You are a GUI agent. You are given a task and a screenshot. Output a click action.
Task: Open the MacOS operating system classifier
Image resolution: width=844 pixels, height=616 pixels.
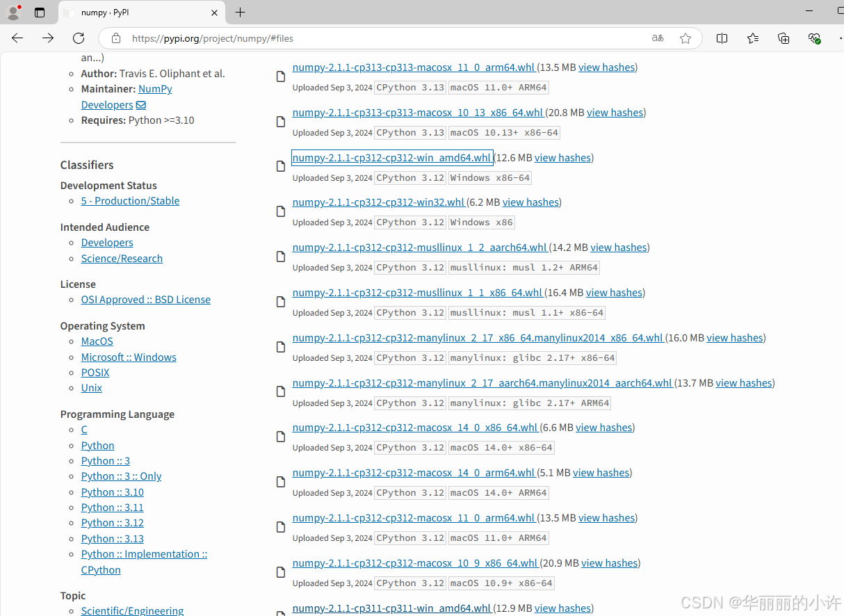pos(97,341)
